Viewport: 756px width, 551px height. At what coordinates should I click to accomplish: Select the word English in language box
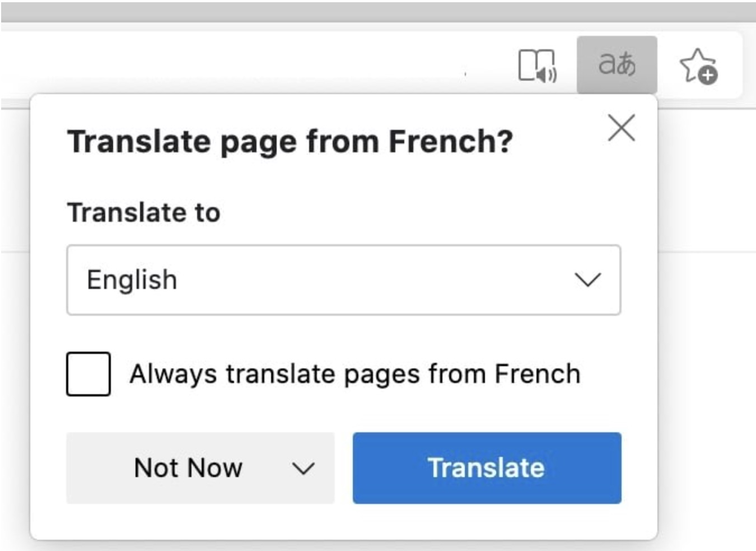click(x=132, y=280)
